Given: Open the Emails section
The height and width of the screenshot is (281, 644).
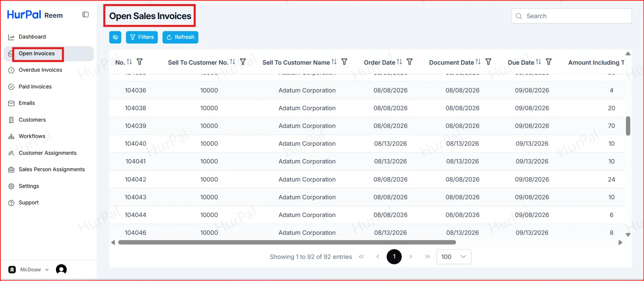Looking at the screenshot, I should coord(27,103).
